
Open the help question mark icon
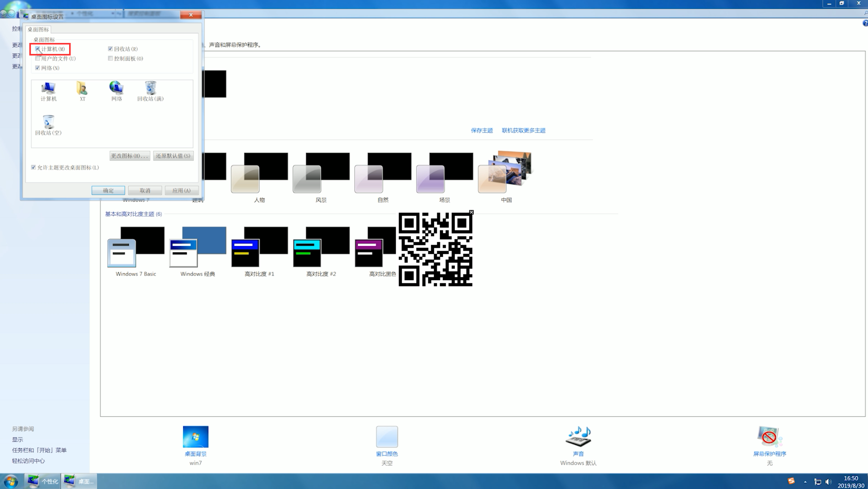pyautogui.click(x=865, y=23)
